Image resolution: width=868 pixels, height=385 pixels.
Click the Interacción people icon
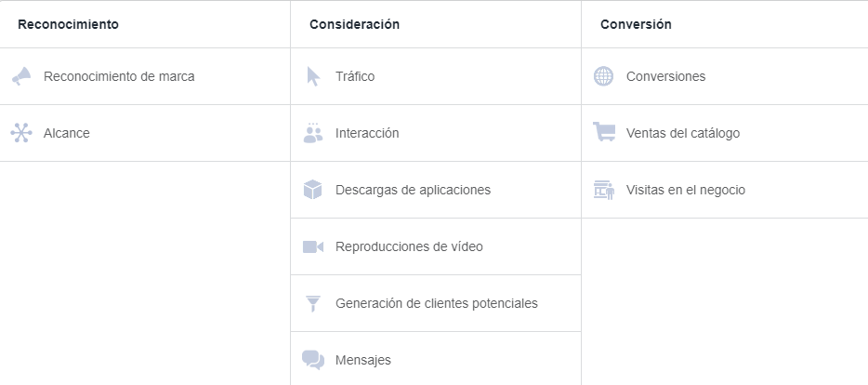(313, 133)
